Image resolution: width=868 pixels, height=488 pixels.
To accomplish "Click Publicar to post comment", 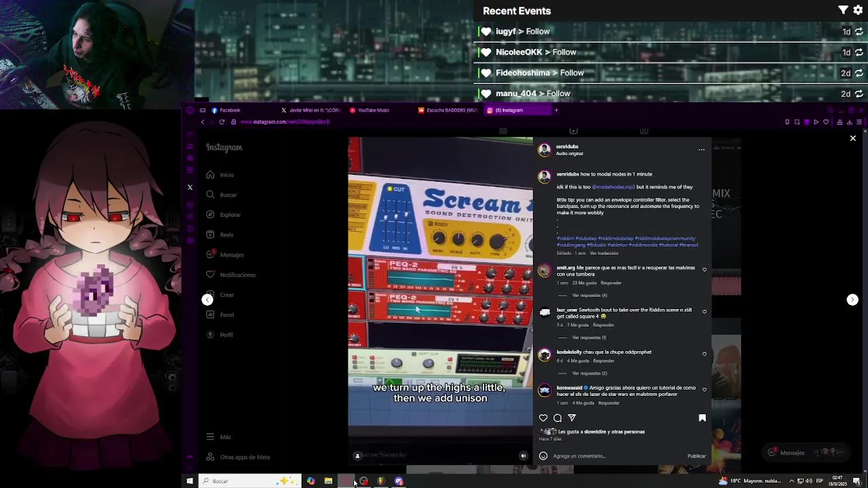I will (696, 456).
